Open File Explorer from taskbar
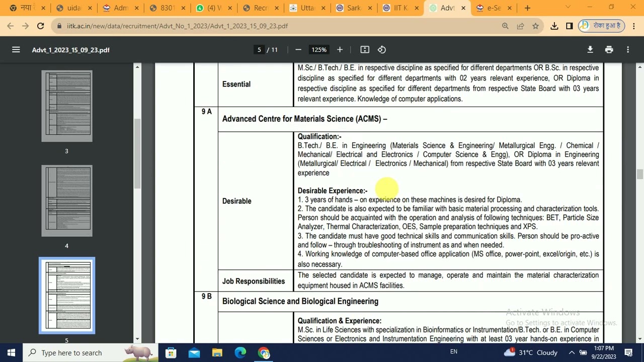Viewport: 644px width, 362px height. tap(217, 353)
